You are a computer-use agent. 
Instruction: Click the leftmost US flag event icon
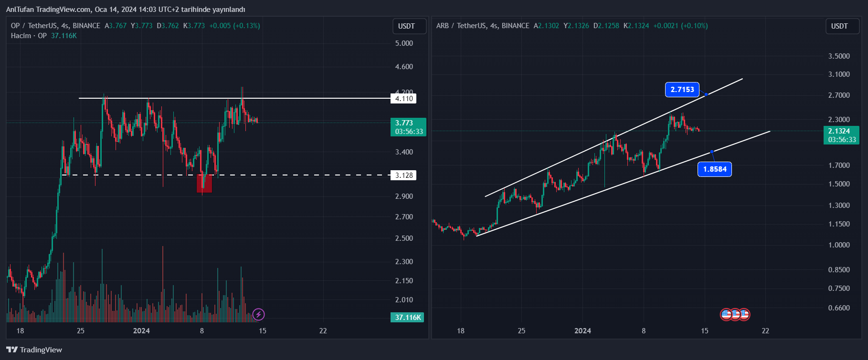click(726, 315)
